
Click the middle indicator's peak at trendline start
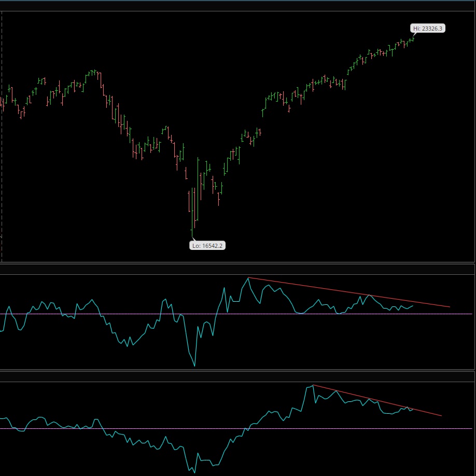(x=248, y=278)
